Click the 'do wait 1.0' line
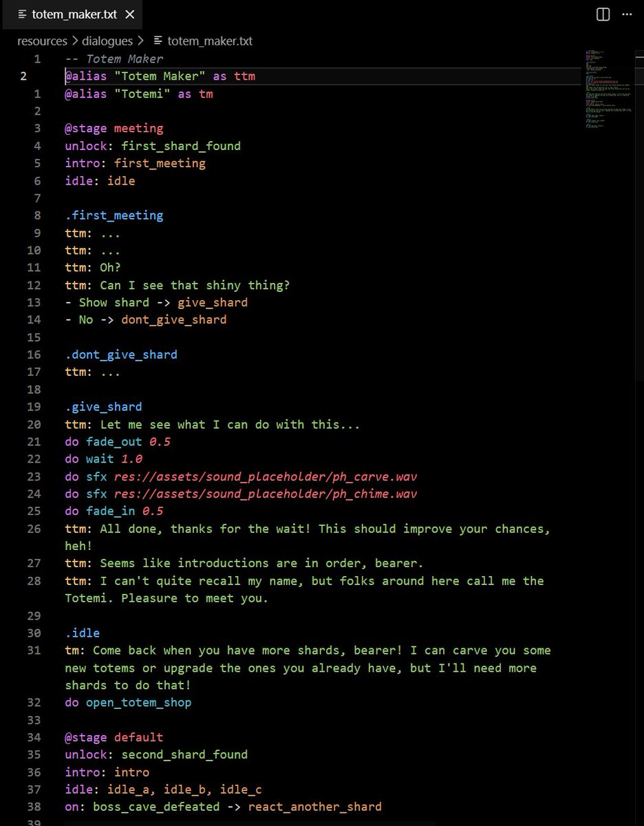The width and height of the screenshot is (644, 826). coord(104,459)
